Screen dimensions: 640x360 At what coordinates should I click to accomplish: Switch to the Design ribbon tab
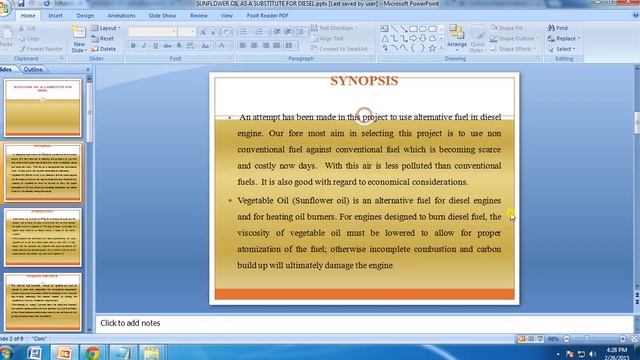pyautogui.click(x=85, y=16)
